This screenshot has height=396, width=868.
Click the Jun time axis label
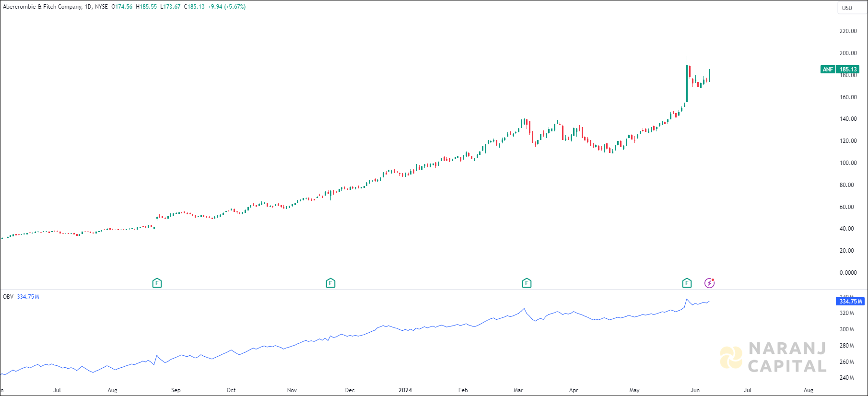(695, 390)
